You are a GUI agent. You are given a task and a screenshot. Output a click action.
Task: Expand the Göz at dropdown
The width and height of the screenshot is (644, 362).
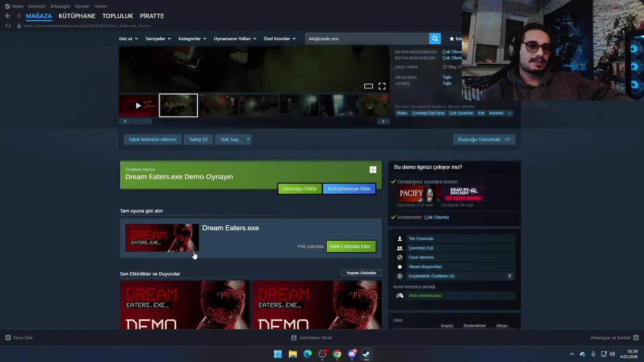128,39
